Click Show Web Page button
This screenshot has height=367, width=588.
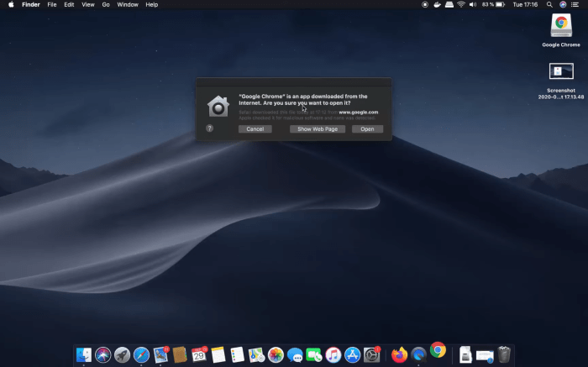click(318, 129)
